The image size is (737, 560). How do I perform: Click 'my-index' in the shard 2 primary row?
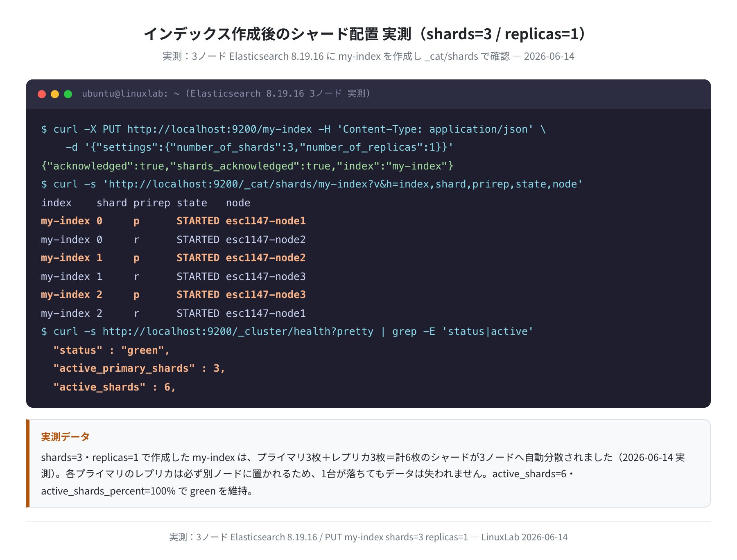point(66,295)
